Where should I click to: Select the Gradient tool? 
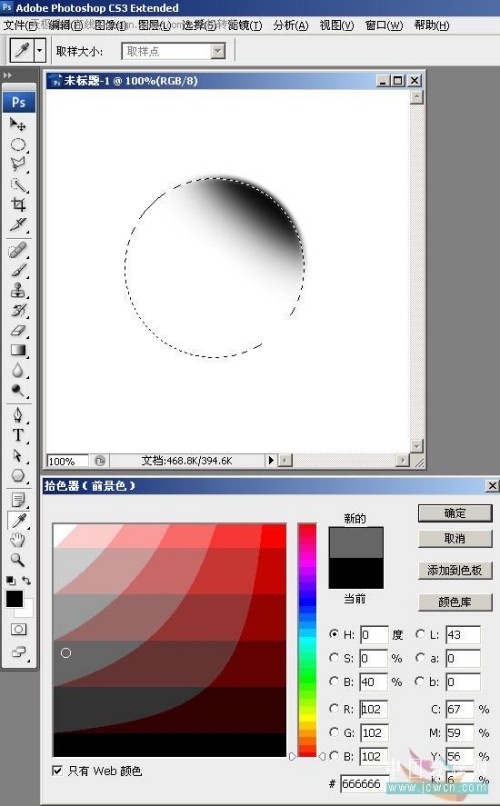18,350
